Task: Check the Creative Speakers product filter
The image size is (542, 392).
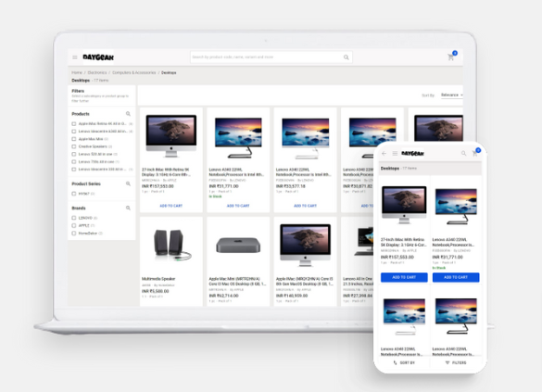Action: pyautogui.click(x=73, y=146)
